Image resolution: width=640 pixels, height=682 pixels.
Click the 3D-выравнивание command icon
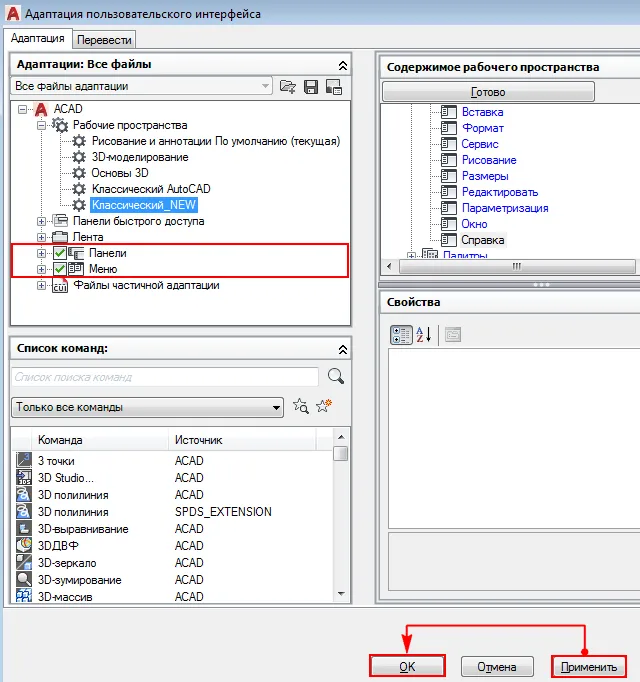pyautogui.click(x=23, y=528)
